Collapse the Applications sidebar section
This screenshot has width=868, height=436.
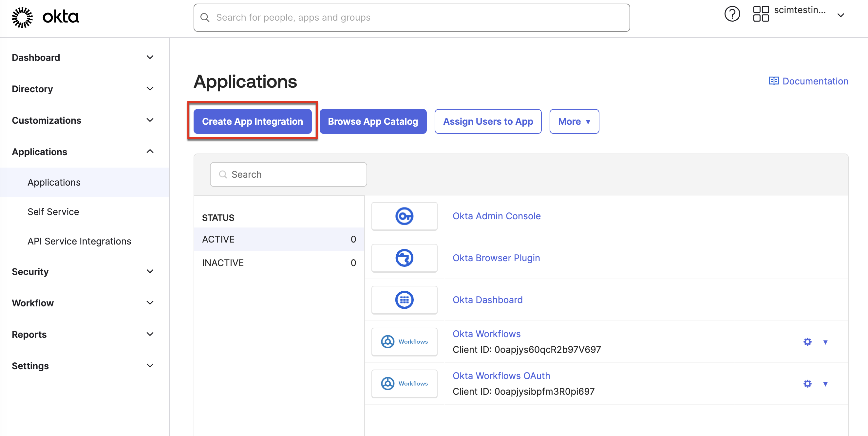pos(150,151)
